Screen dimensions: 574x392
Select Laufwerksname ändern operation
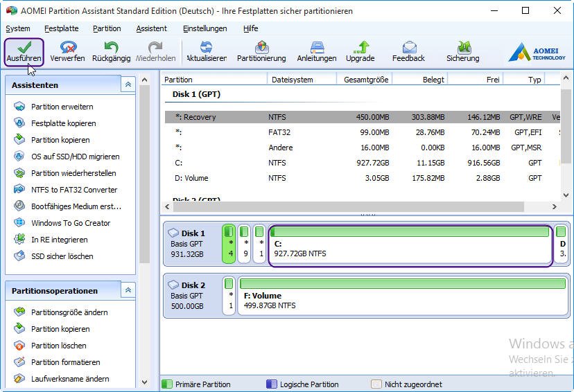(x=62, y=379)
